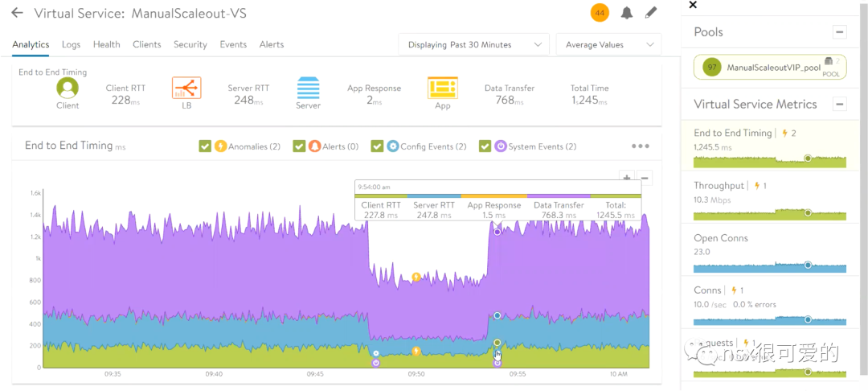Viewport: 868px width, 391px height.
Task: Toggle the System Events (2) checkbox
Action: pyautogui.click(x=485, y=146)
